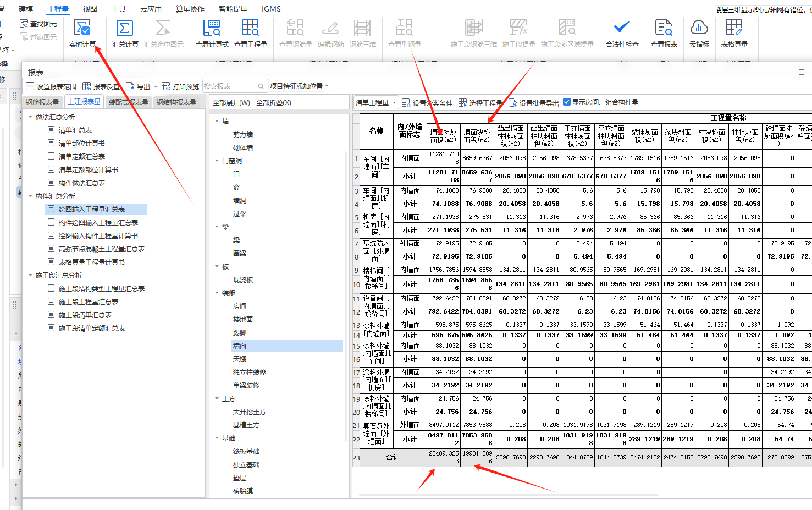
Task: Select 清单汇总表 report
Action: click(x=75, y=130)
